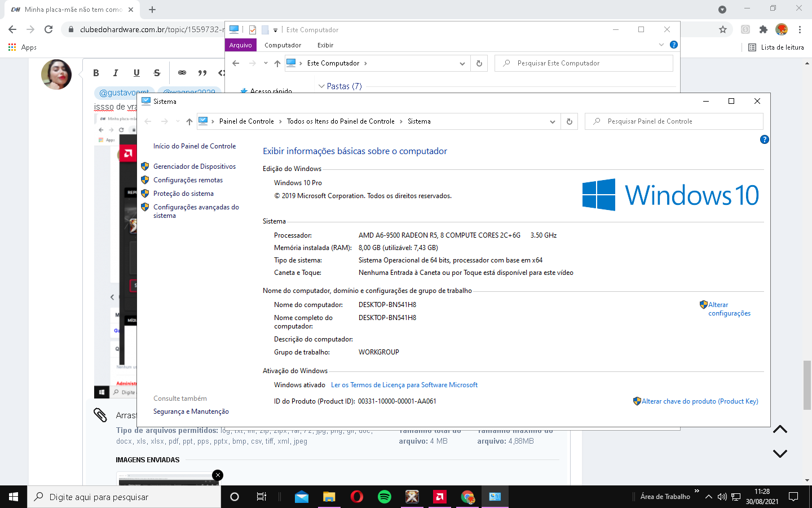812x508 pixels.
Task: Open Customize Quick Access Toolbar dropdown
Action: coord(275,30)
